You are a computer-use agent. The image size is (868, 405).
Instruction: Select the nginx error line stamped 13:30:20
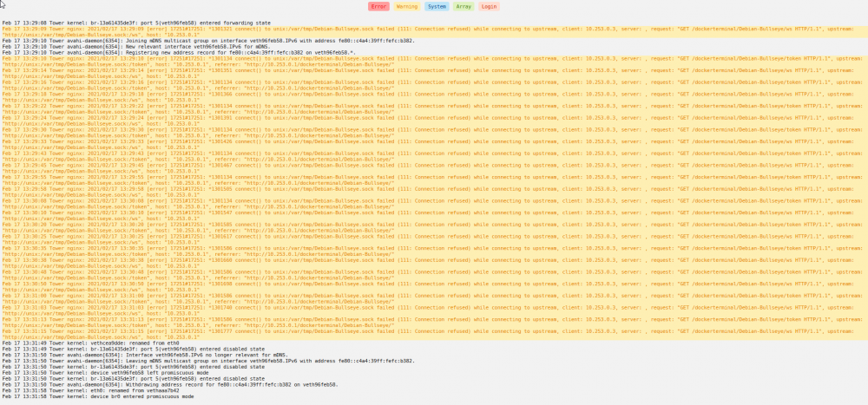coord(434,228)
